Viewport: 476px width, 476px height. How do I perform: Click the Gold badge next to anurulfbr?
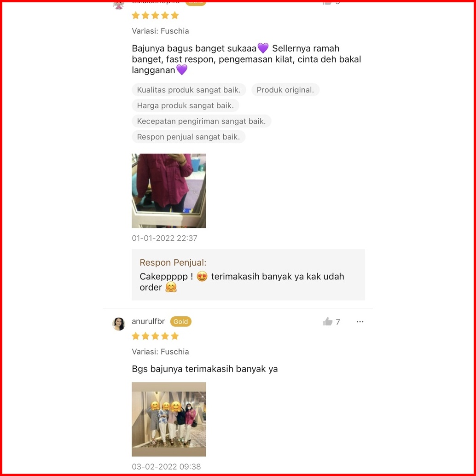[x=180, y=321]
